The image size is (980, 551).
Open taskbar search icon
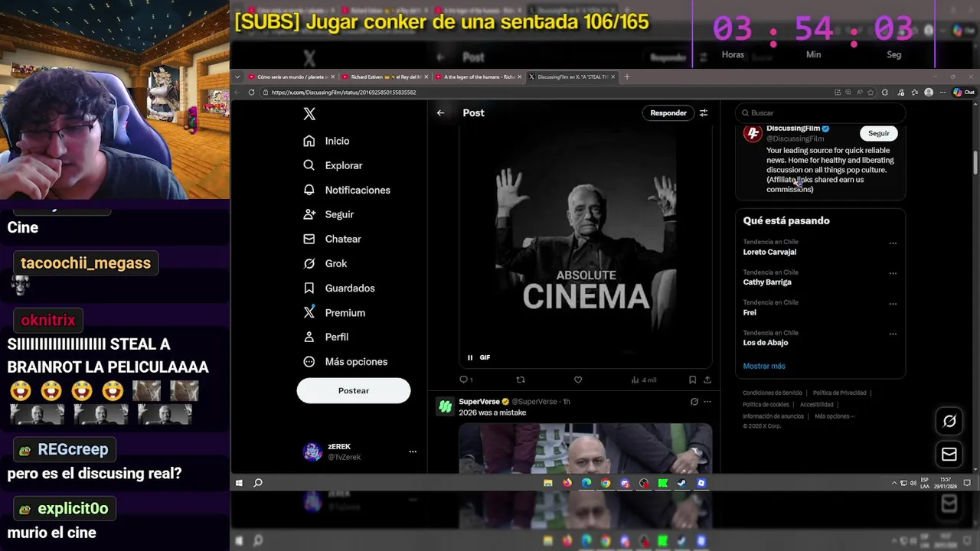pyautogui.click(x=258, y=483)
